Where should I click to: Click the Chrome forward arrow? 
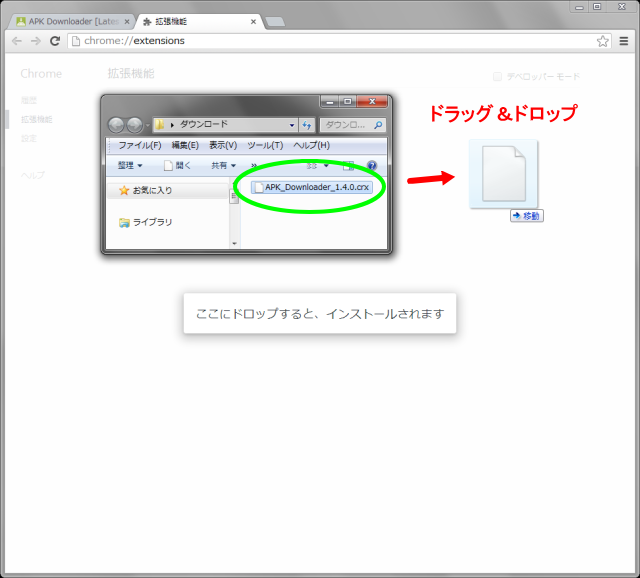(x=36, y=41)
